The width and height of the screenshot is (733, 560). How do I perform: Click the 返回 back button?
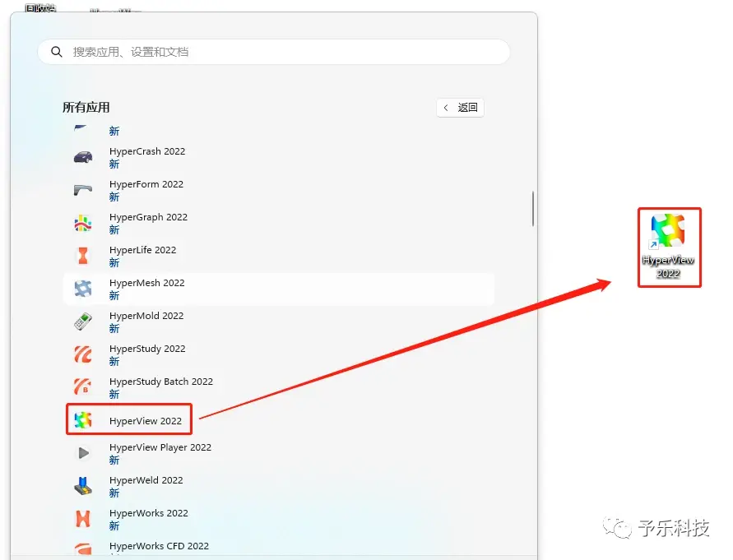460,108
